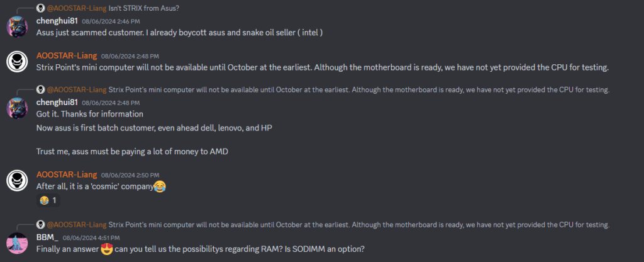644x262 pixels.
Task: Click chenghui81's avatar beside "Asus just scammed customer"
Action: tap(16, 27)
